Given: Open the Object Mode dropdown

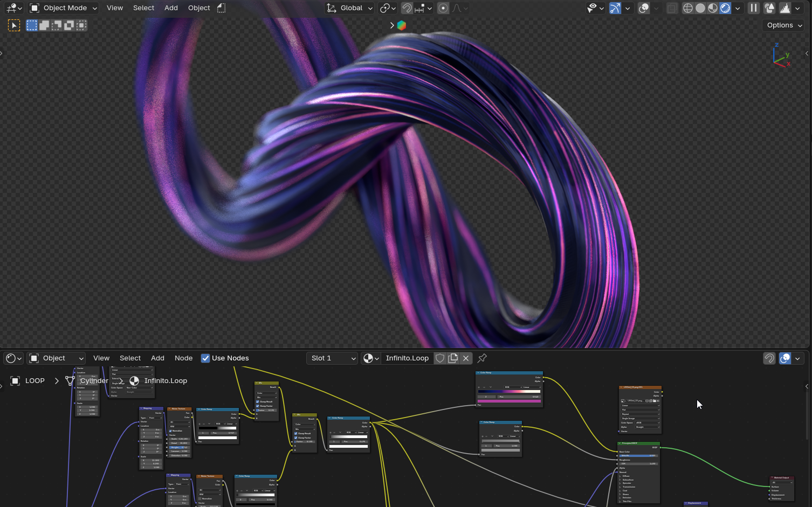Looking at the screenshot, I should click(64, 8).
